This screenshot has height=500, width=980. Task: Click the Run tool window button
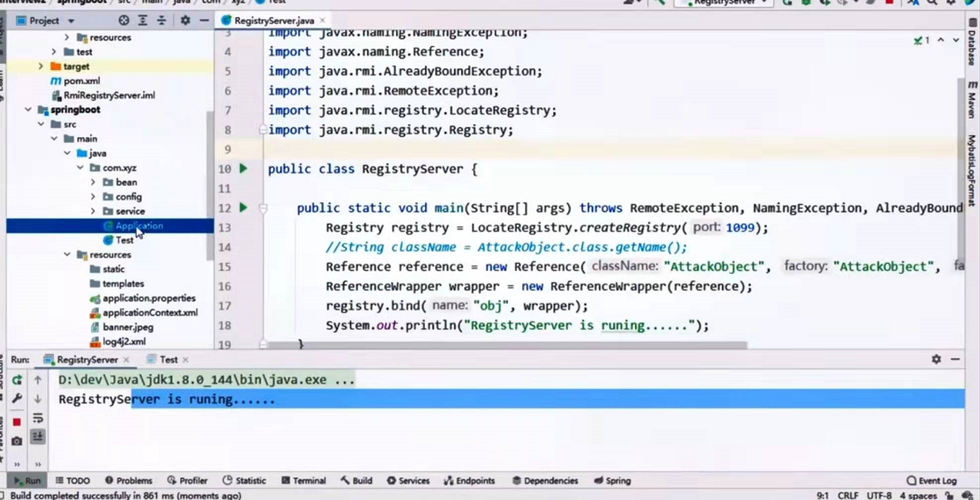(x=27, y=480)
